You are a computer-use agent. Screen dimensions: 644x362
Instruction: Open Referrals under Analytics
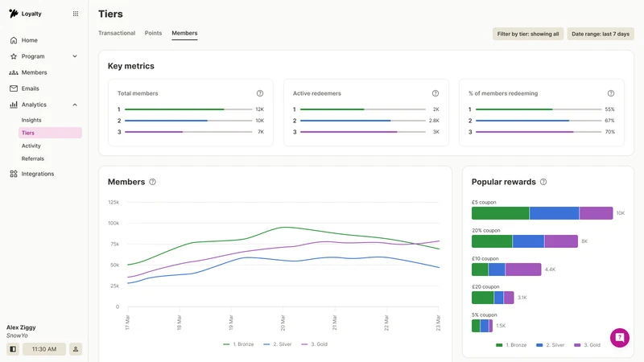(x=32, y=158)
